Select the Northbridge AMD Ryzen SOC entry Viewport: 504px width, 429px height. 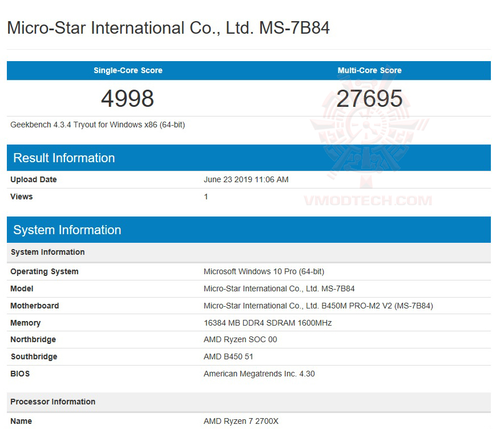[240, 339]
